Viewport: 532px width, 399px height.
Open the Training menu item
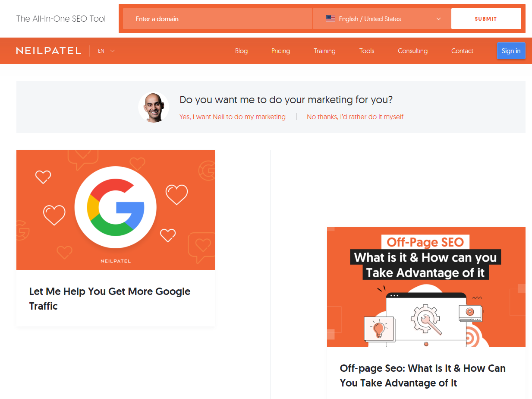point(324,51)
